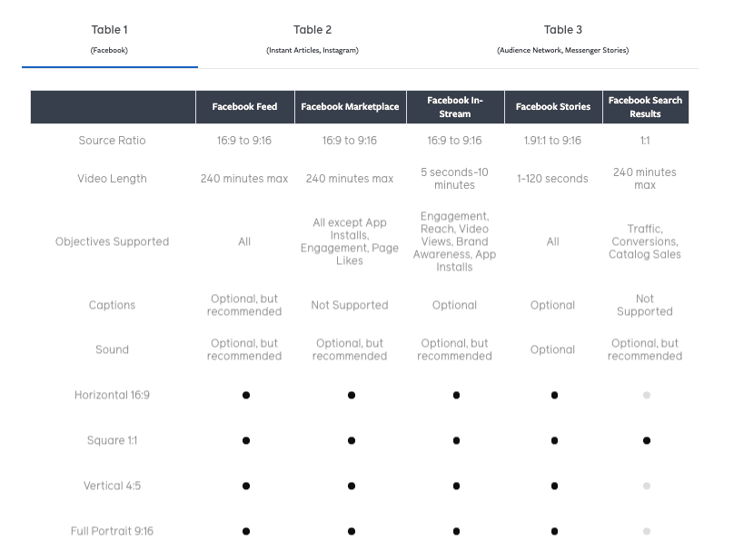This screenshot has height=560, width=734.
Task: Click Marketplace Full Portrait 9:16 dot
Action: (x=352, y=532)
